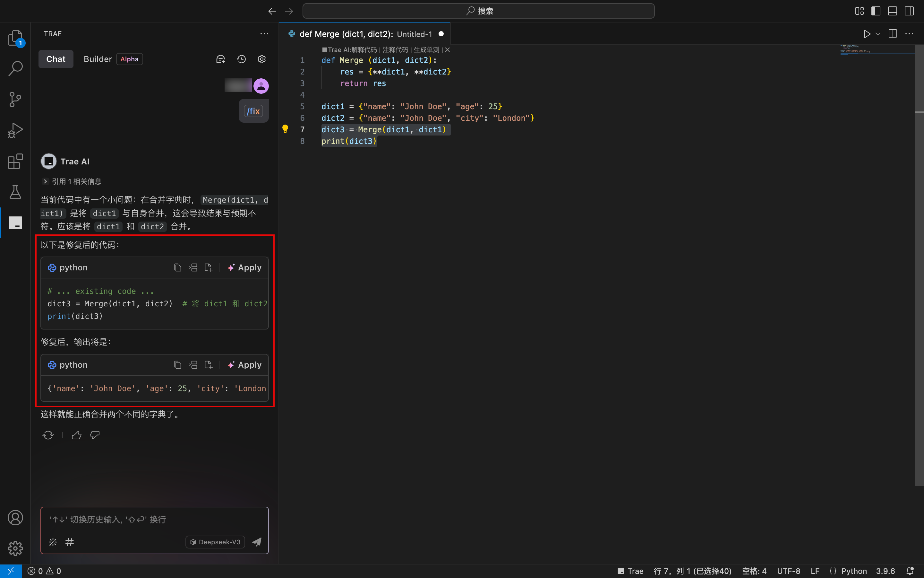Viewport: 924px width, 578px height.
Task: Open TRAE panel more actions menu
Action: (264, 34)
